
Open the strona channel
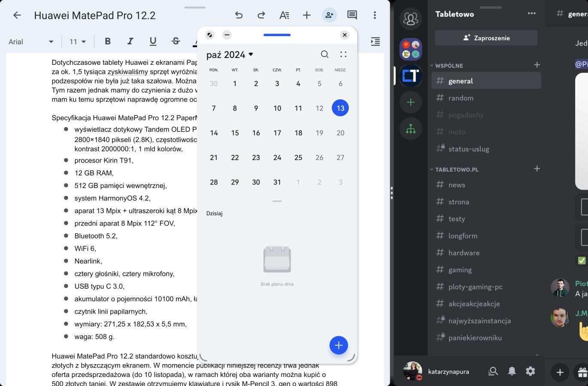(x=486, y=202)
